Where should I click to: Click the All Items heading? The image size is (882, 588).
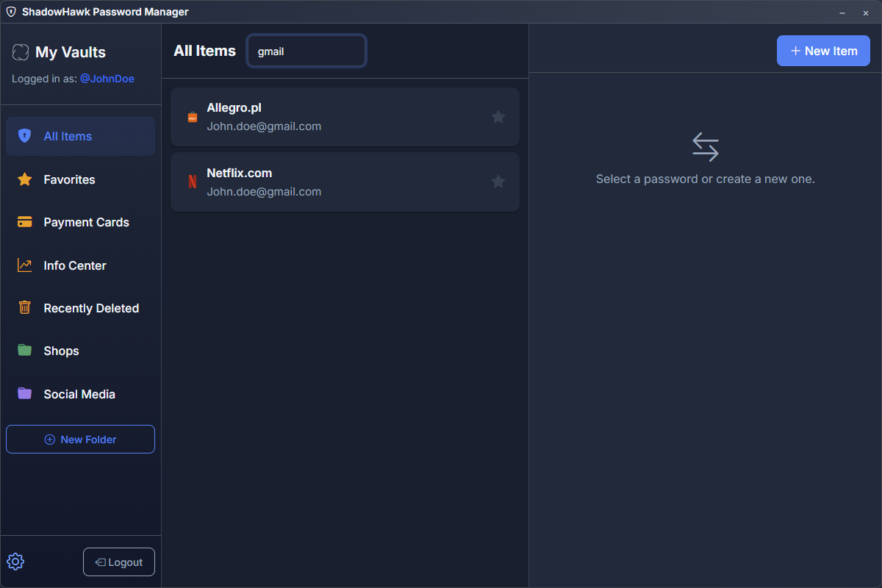pos(204,51)
